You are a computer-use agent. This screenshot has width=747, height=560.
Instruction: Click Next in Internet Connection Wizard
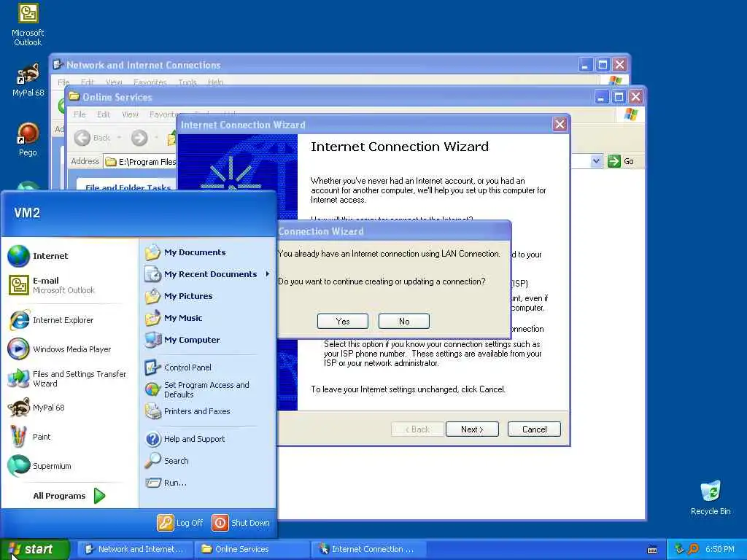click(472, 429)
